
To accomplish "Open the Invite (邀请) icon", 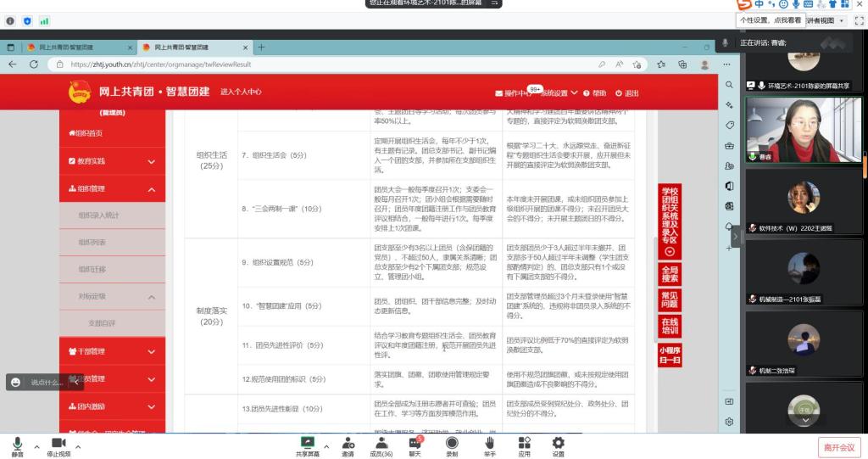I will tap(348, 442).
